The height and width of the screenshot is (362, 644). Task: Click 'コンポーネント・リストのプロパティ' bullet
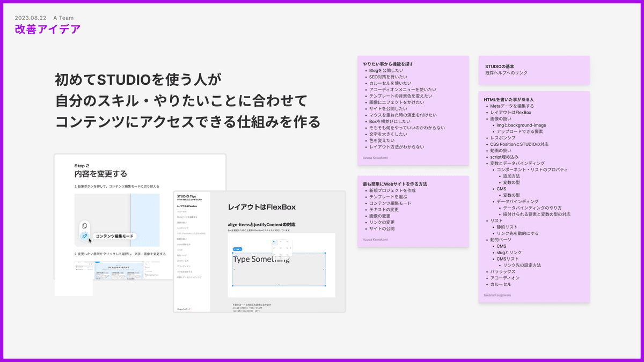(x=532, y=169)
